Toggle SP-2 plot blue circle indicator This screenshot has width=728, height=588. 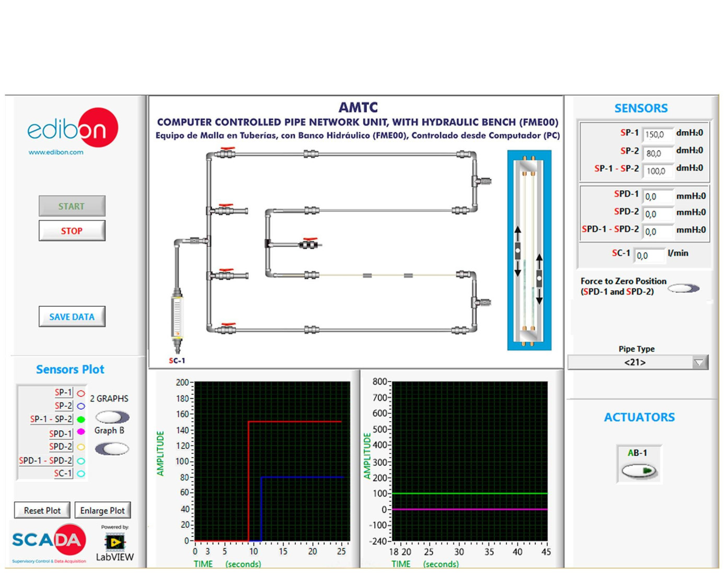(x=81, y=406)
